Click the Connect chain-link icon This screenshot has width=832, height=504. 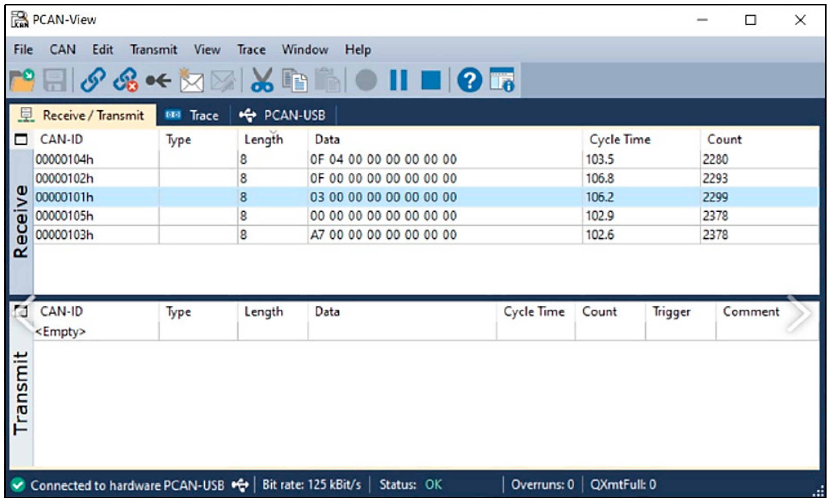point(93,80)
